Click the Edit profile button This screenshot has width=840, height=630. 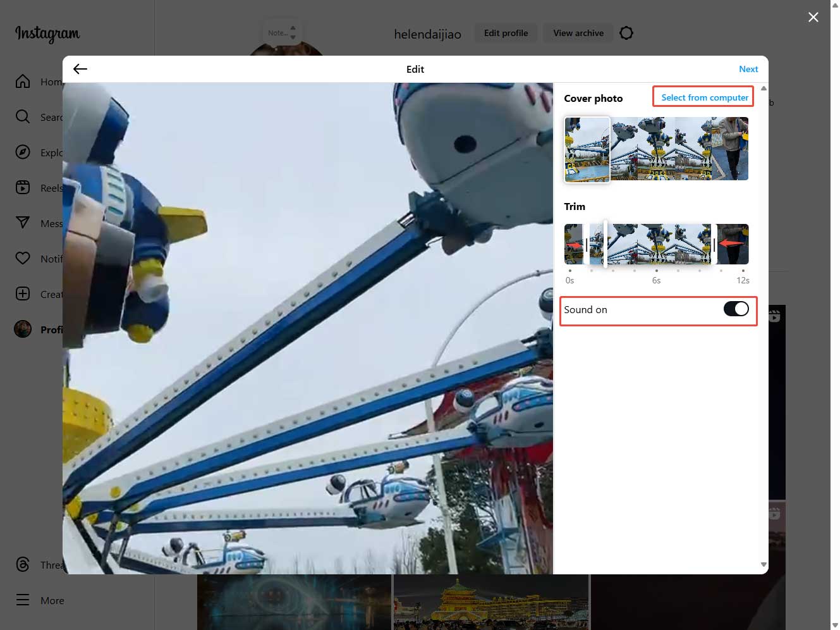pyautogui.click(x=506, y=32)
